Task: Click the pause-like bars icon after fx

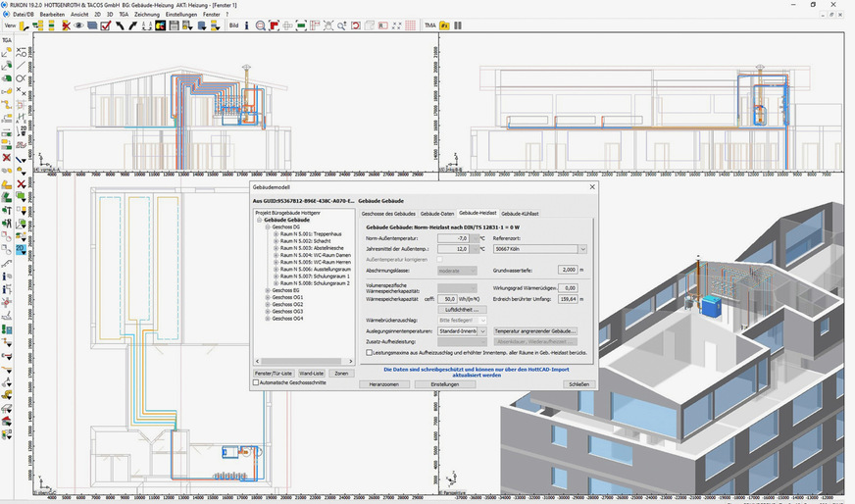Action: point(458,25)
